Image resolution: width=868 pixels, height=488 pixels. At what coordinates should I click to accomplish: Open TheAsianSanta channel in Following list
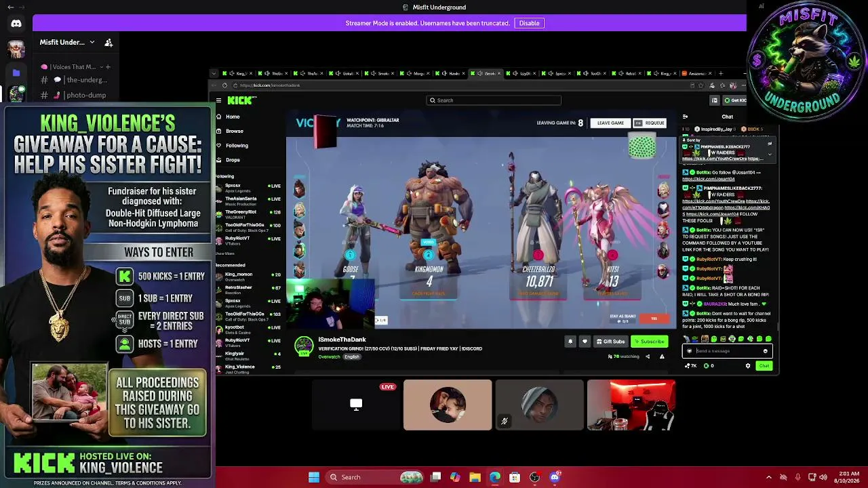tap(248, 201)
